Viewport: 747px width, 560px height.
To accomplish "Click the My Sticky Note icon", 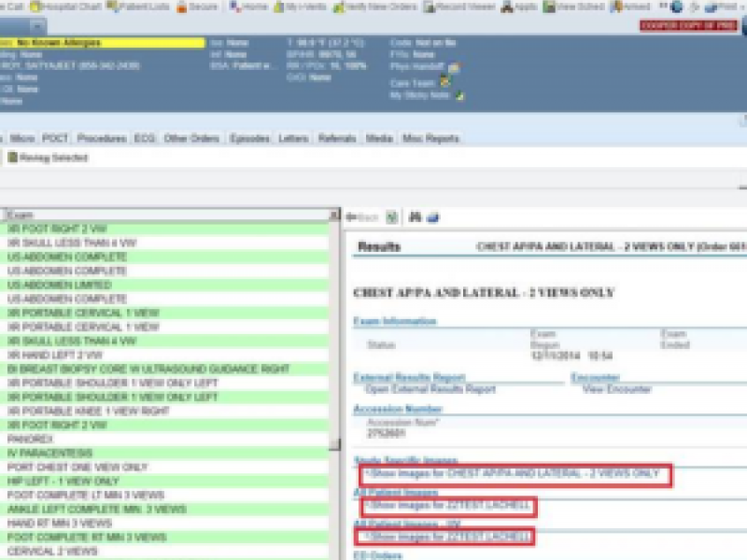I will pyautogui.click(x=459, y=95).
